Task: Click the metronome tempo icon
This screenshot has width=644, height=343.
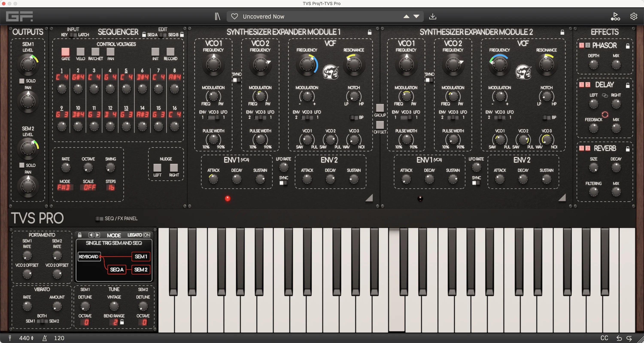Action: click(45, 338)
